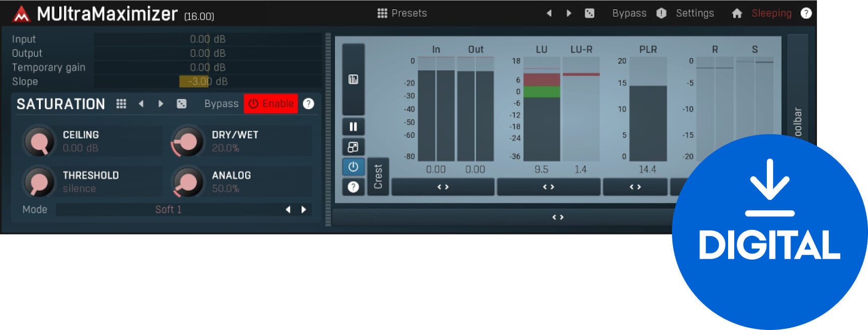Toggle the main Bypass button
Viewport: 868px width, 330px height.
[x=629, y=13]
